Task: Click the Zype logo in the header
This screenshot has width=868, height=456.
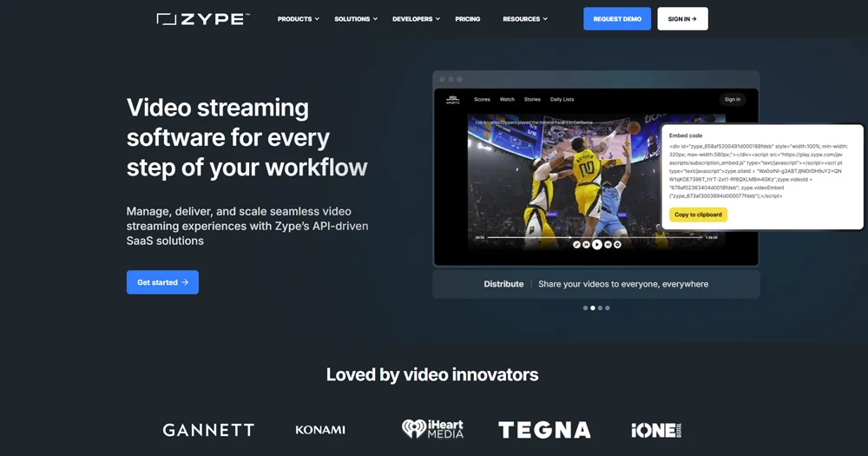Action: [x=202, y=19]
